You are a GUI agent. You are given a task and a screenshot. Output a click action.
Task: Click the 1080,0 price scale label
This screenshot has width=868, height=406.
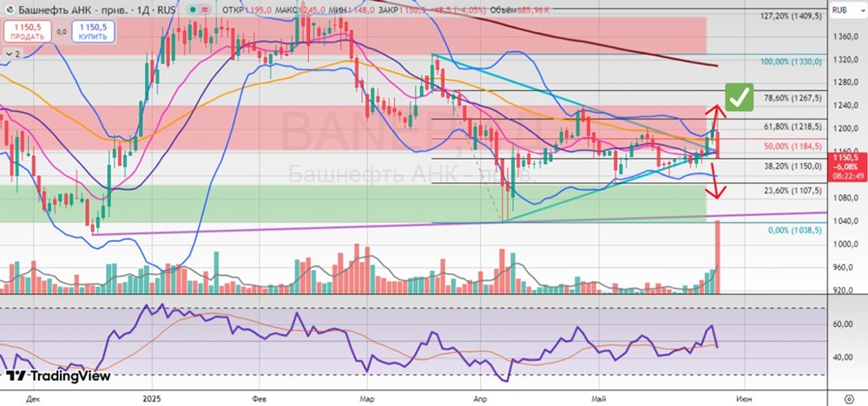coord(845,198)
